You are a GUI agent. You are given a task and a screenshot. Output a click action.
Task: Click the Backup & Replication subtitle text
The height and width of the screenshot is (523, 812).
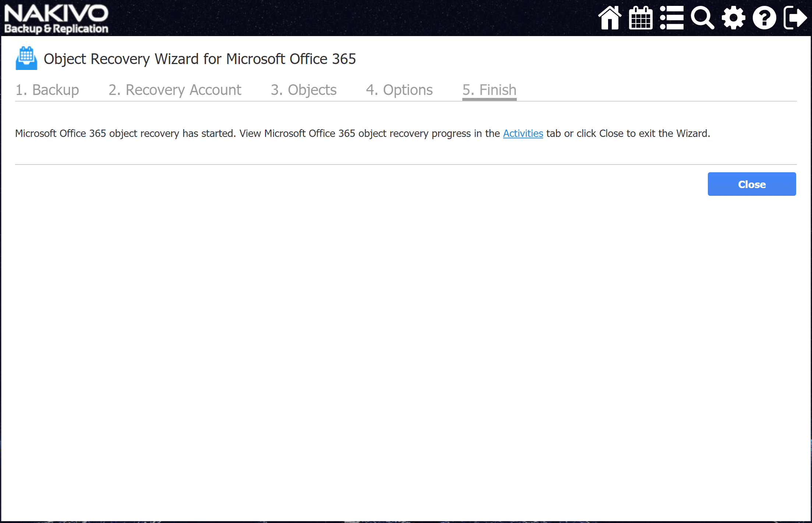coord(56,29)
